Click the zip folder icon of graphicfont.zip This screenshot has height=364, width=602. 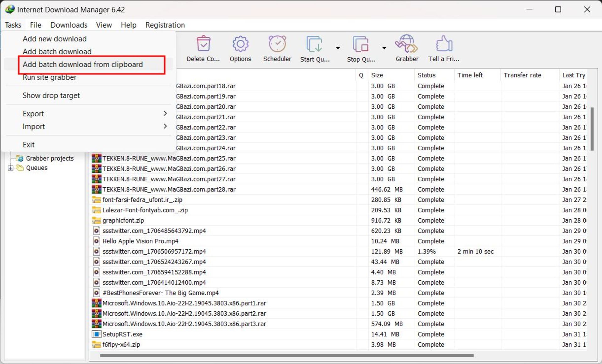[x=96, y=220]
